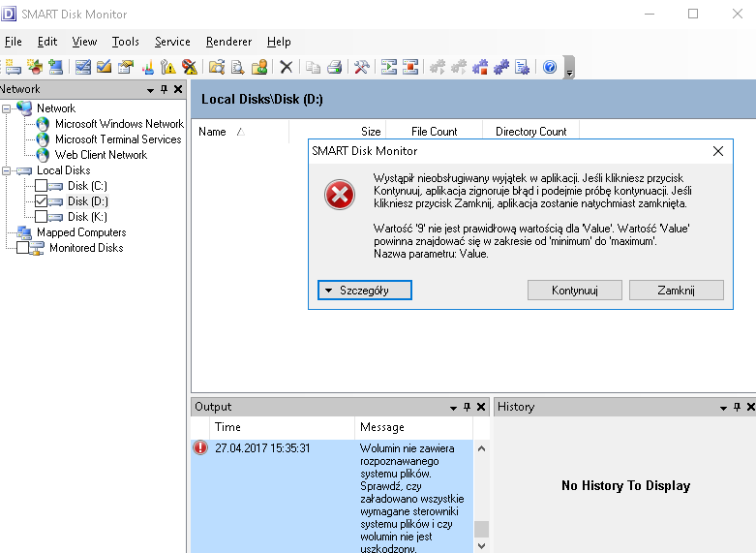Click the purple gears with red square icon

pyautogui.click(x=480, y=67)
